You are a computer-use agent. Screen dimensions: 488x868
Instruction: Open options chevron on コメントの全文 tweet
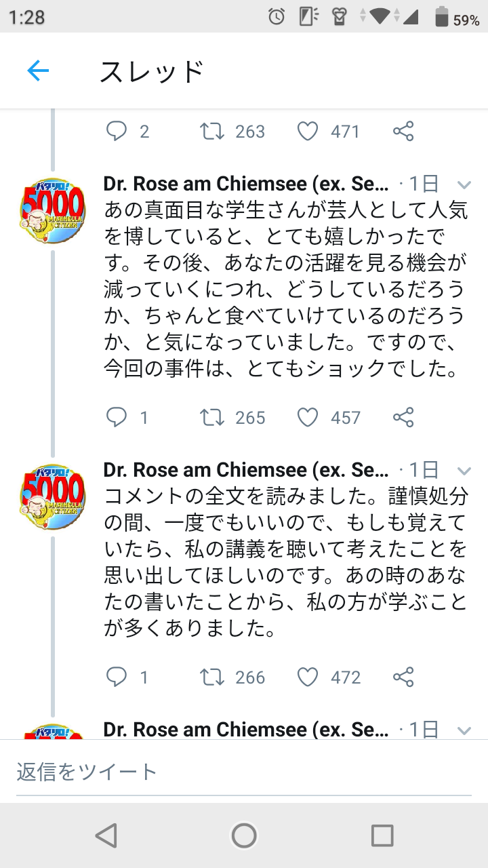tap(464, 471)
